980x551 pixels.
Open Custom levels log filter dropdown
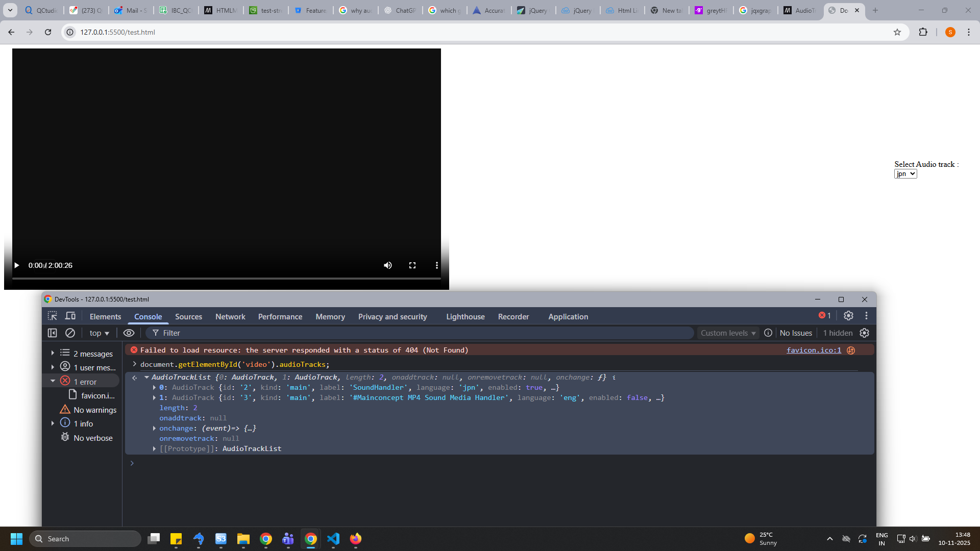(x=728, y=333)
